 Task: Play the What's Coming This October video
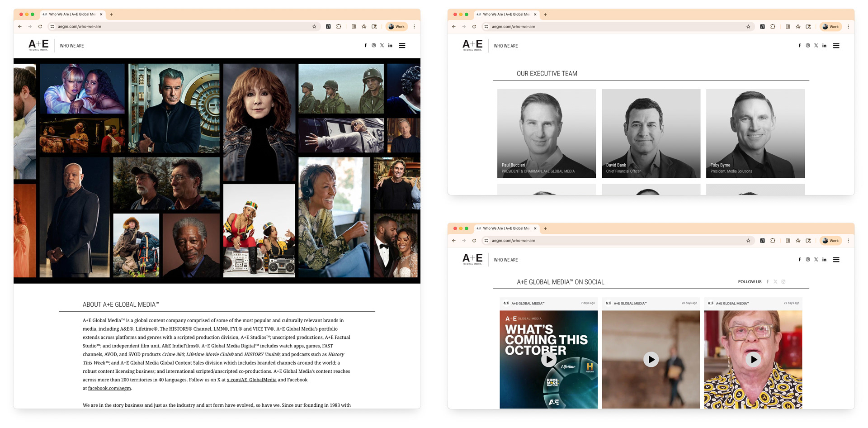[549, 360]
